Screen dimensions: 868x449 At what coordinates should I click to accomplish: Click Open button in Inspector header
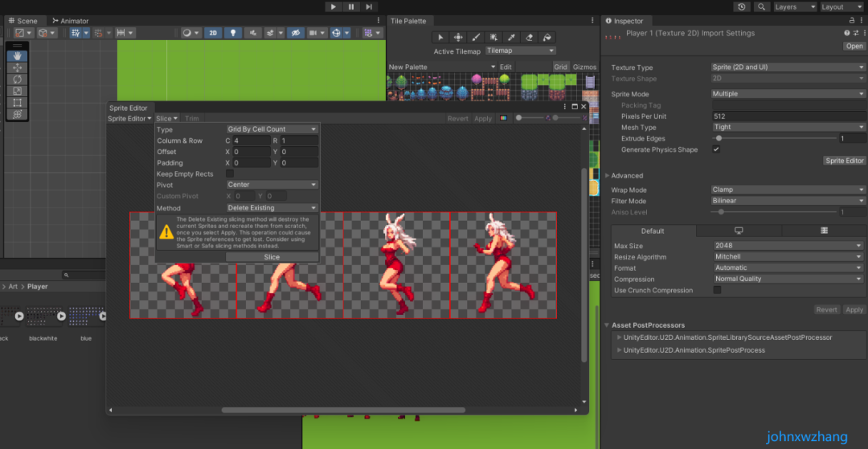tap(854, 47)
